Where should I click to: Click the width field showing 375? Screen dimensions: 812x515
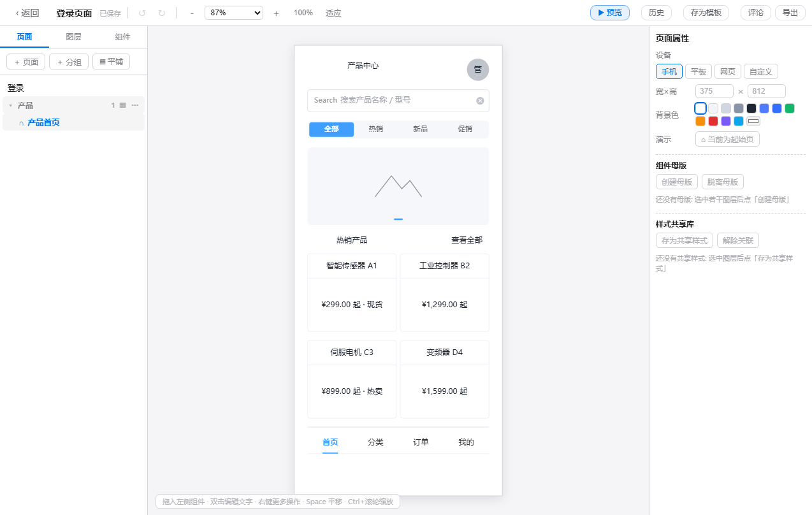pos(714,91)
